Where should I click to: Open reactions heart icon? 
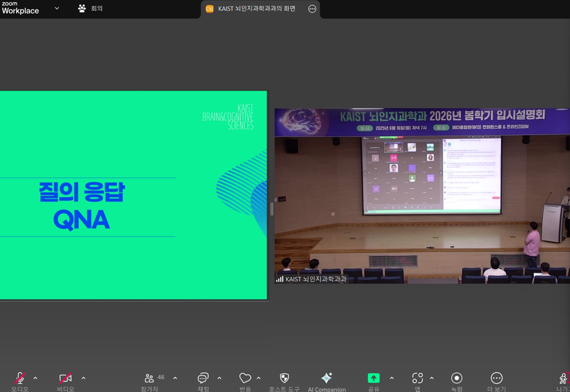point(245,378)
